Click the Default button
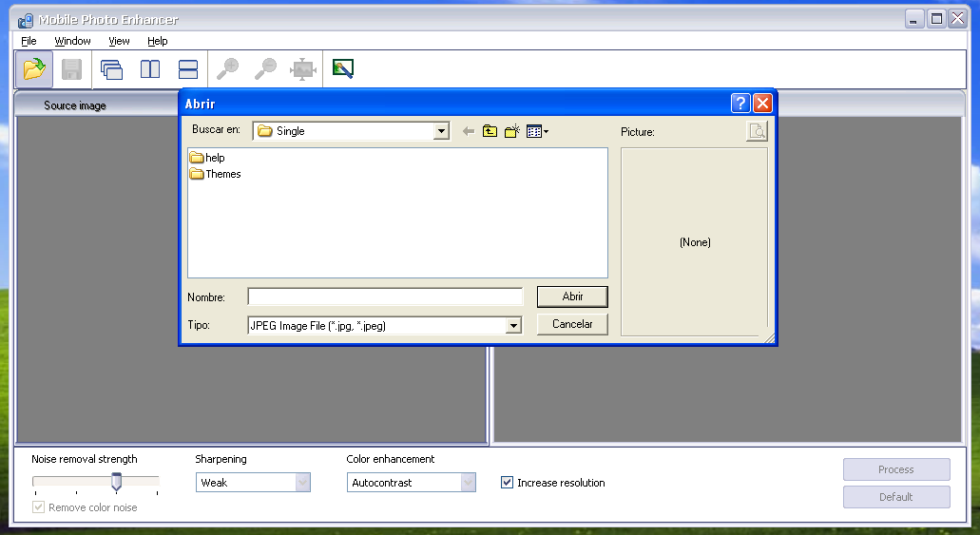The height and width of the screenshot is (535, 980). coord(896,497)
